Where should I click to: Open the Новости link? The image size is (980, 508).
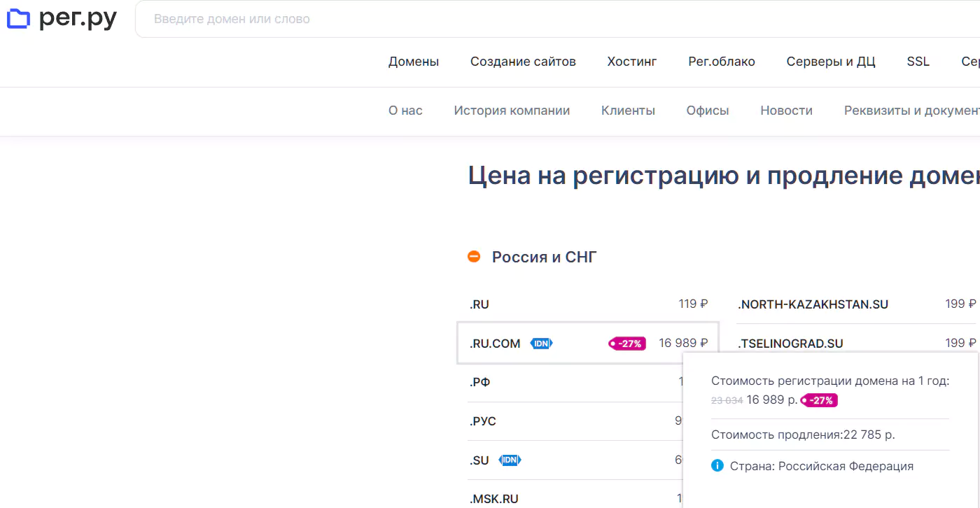pyautogui.click(x=786, y=111)
